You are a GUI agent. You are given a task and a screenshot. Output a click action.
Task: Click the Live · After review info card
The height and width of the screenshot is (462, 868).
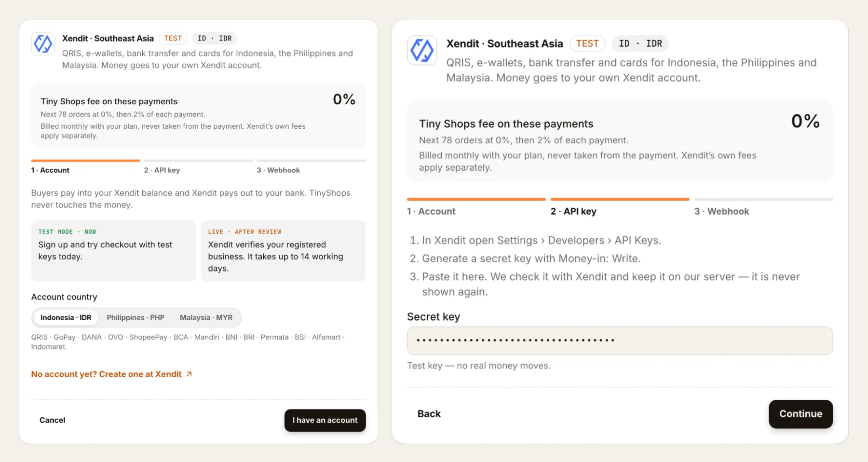pyautogui.click(x=284, y=251)
